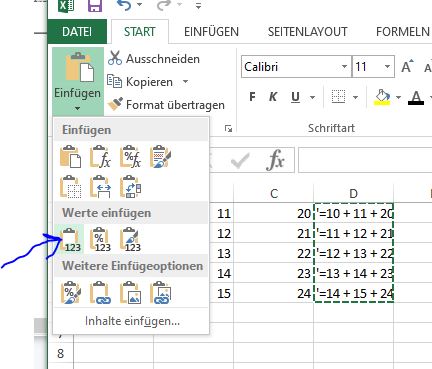Image resolution: width=432 pixels, height=369 pixels.
Task: Choose paste formulas and number format icon
Action: point(130,156)
